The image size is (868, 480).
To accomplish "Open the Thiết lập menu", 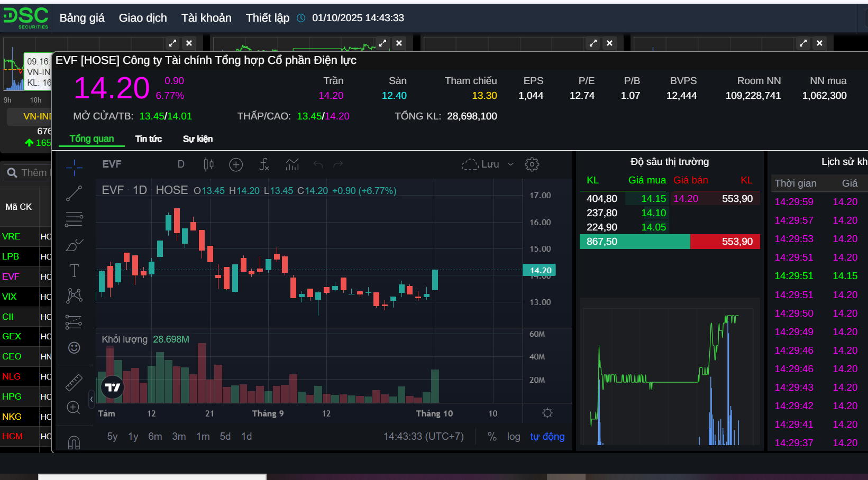I will [x=268, y=18].
